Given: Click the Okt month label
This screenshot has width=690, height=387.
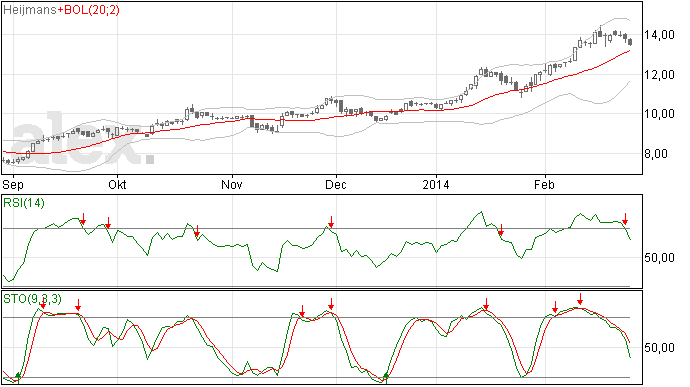Looking at the screenshot, I should 117,184.
